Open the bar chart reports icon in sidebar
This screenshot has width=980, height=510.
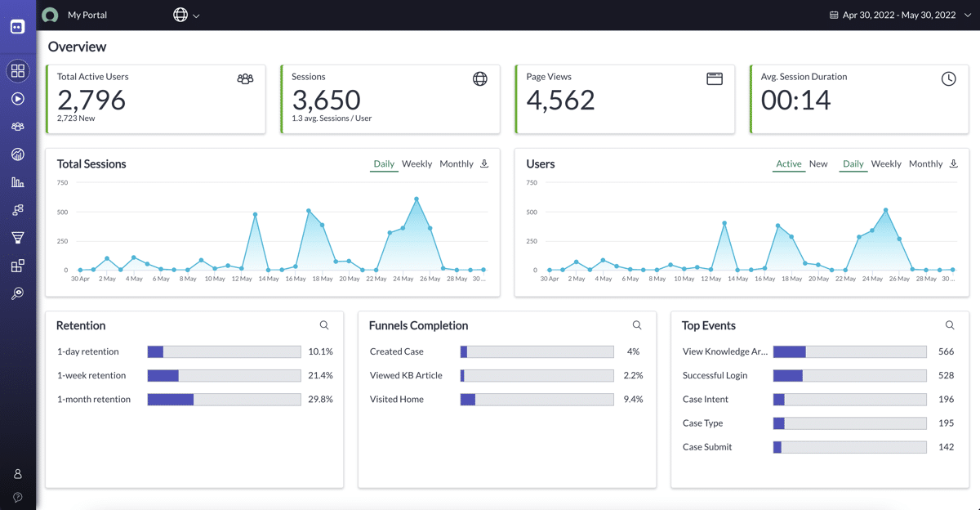18,181
